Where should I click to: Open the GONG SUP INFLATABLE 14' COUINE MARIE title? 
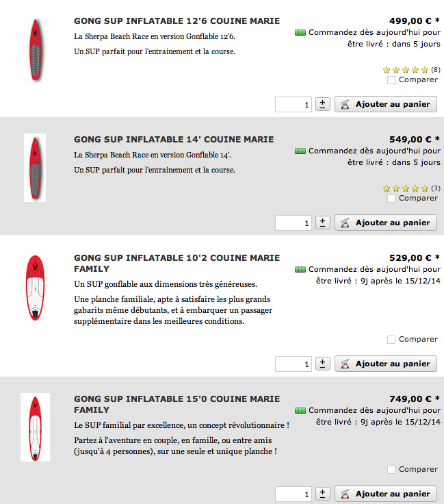174,140
